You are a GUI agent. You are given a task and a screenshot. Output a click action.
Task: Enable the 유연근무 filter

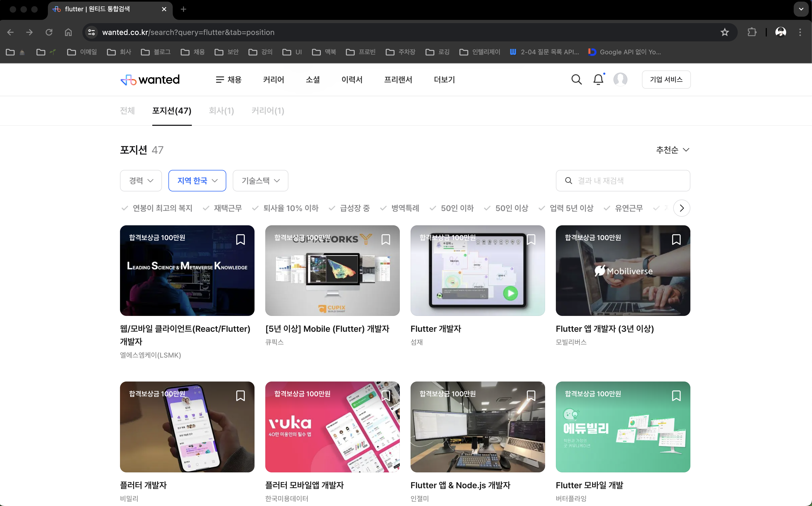coord(623,208)
